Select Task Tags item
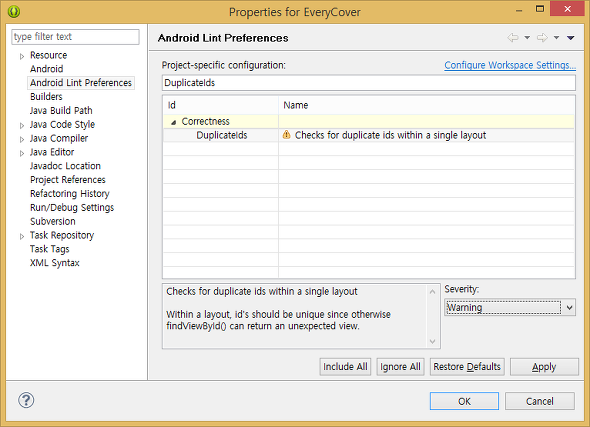 50,249
